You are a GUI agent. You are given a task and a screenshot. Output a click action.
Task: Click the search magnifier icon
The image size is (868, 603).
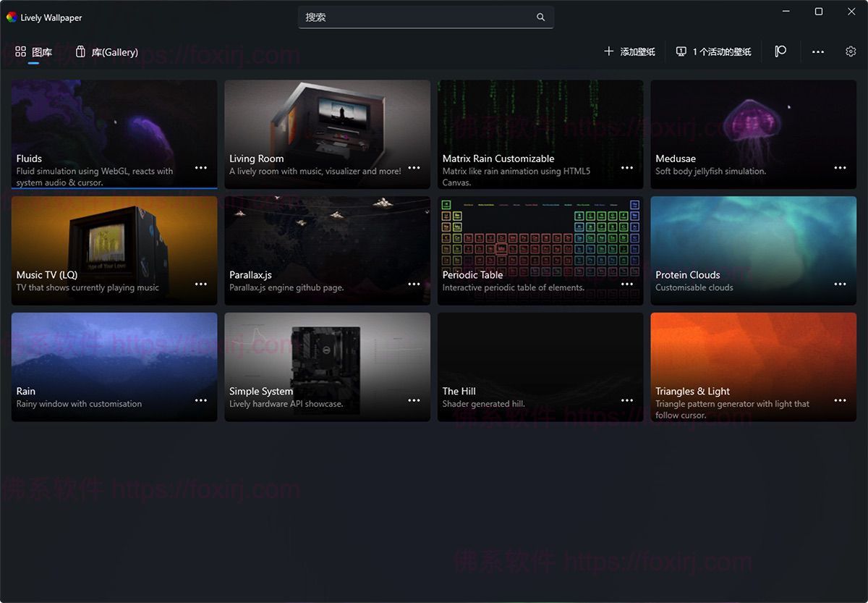540,17
